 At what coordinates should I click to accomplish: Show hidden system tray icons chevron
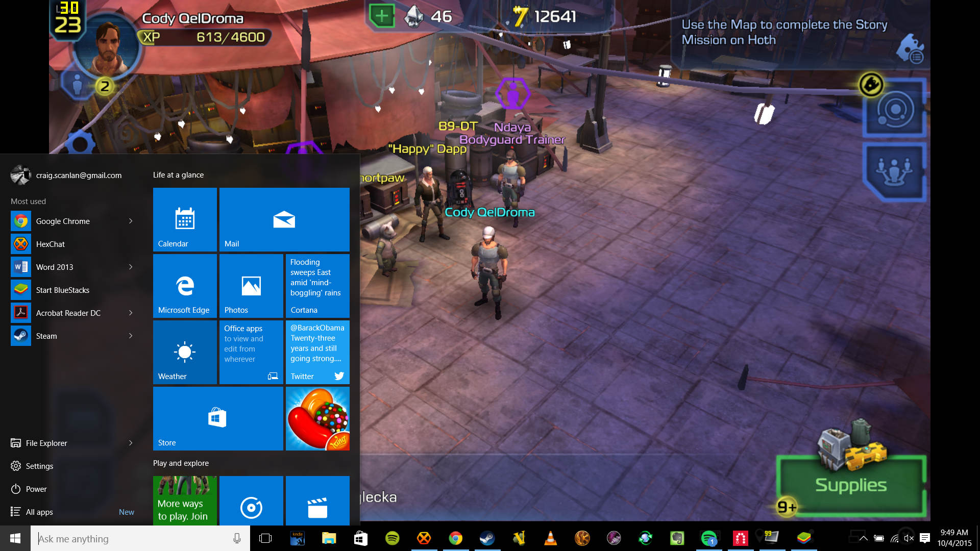coord(864,538)
